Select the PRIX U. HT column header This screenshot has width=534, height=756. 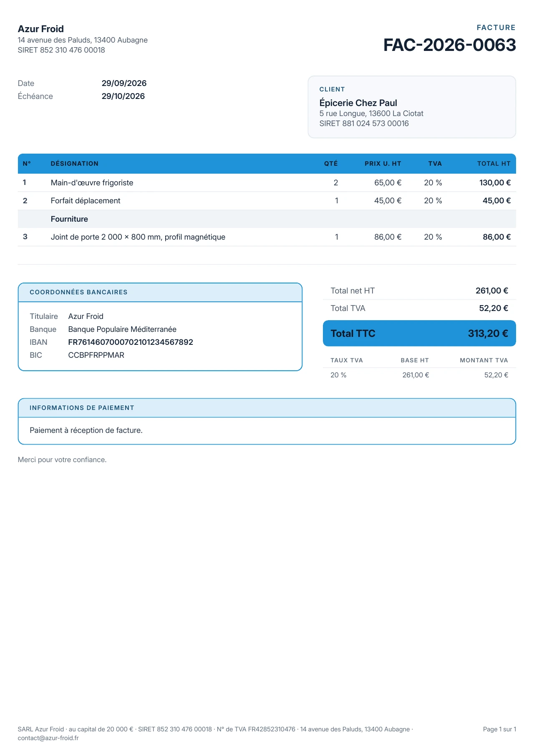383,164
